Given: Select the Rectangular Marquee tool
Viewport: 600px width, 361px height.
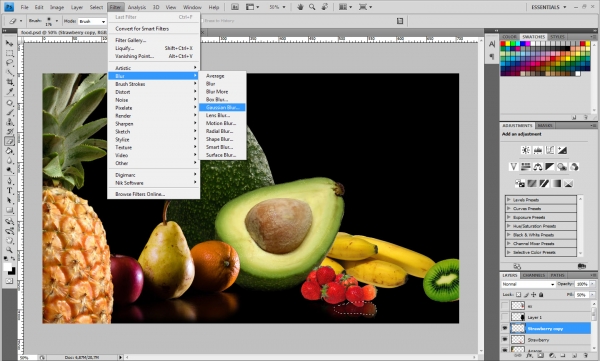Looking at the screenshot, I should [9, 53].
